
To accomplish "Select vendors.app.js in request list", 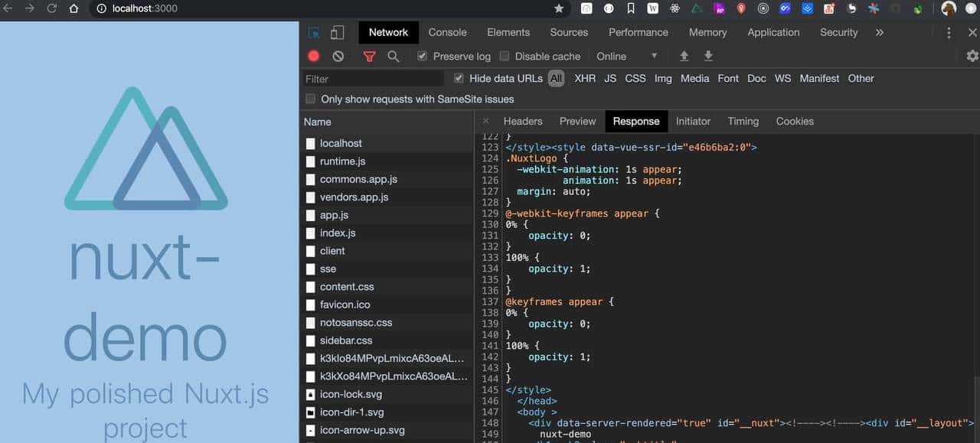I will (x=354, y=197).
